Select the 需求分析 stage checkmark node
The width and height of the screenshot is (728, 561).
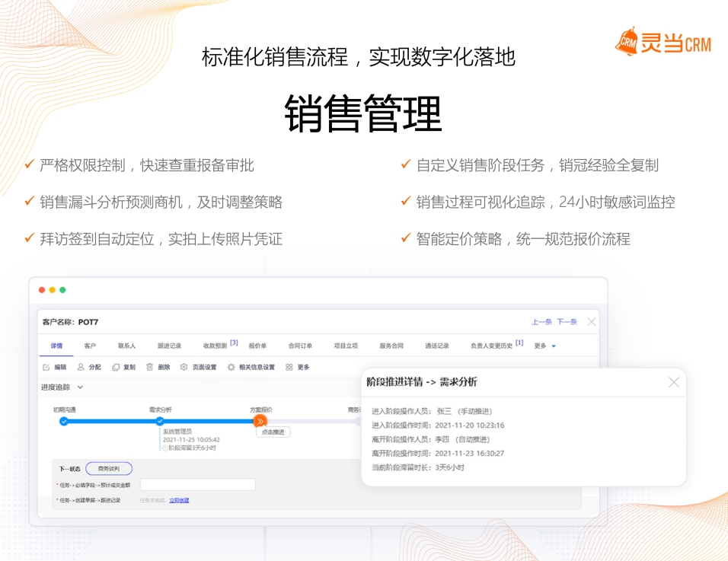tap(160, 421)
